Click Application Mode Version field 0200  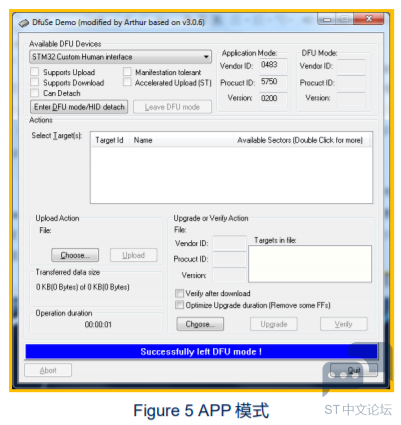point(273,98)
